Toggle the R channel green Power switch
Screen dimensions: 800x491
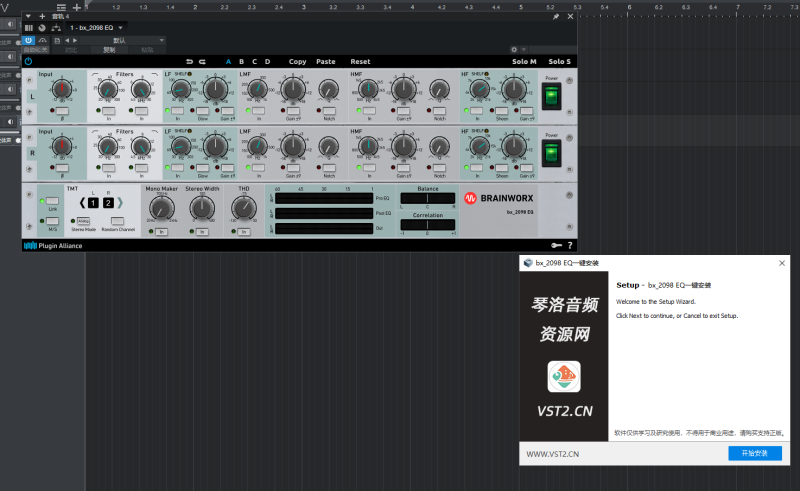tap(551, 152)
